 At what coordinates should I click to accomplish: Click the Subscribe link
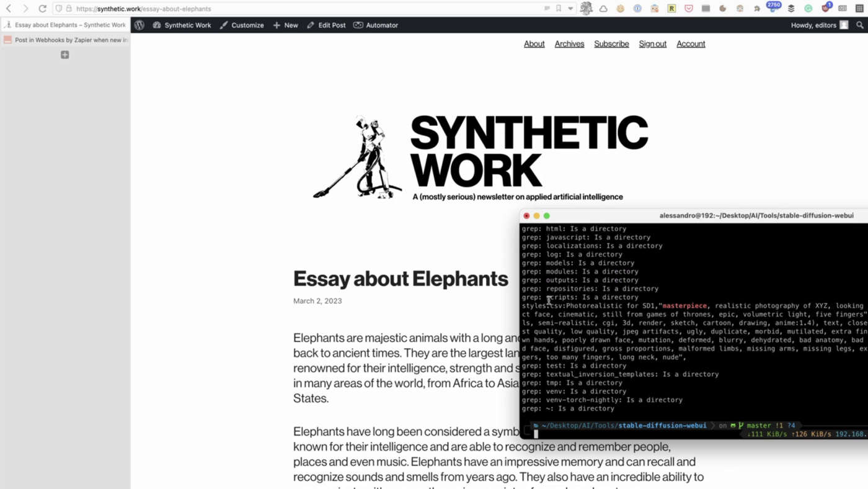(611, 44)
